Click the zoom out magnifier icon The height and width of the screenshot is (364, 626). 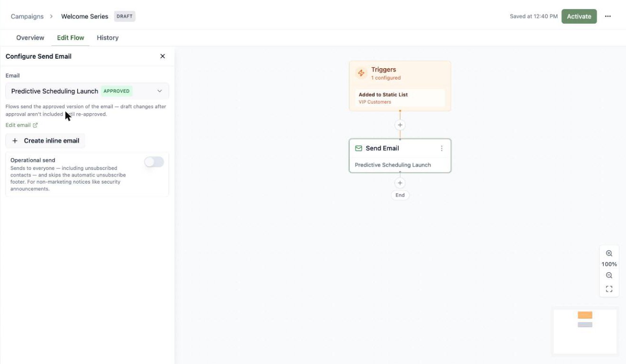609,275
